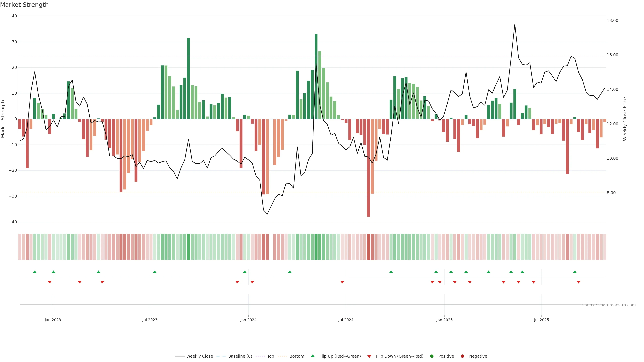Screen dimensions: 644x362
Task: Click flip-up triangle just after Jul 2023
Action: coord(155,272)
